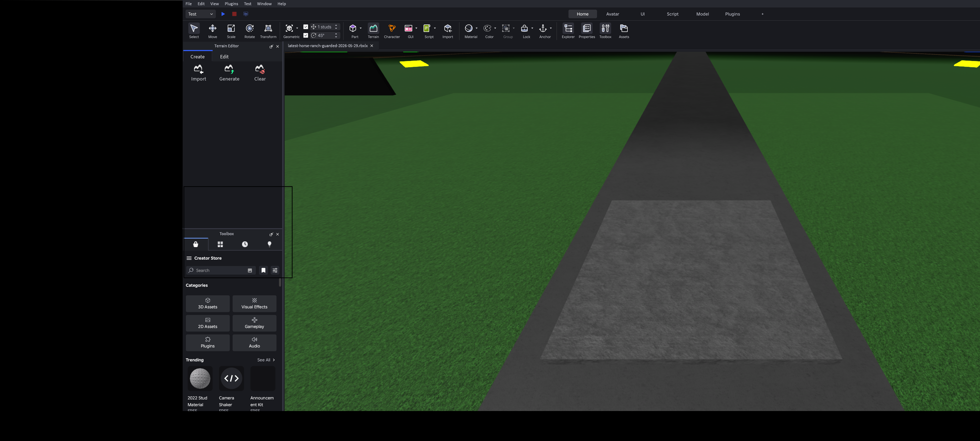This screenshot has width=980, height=441.
Task: Open the Color picker icon
Action: [487, 28]
